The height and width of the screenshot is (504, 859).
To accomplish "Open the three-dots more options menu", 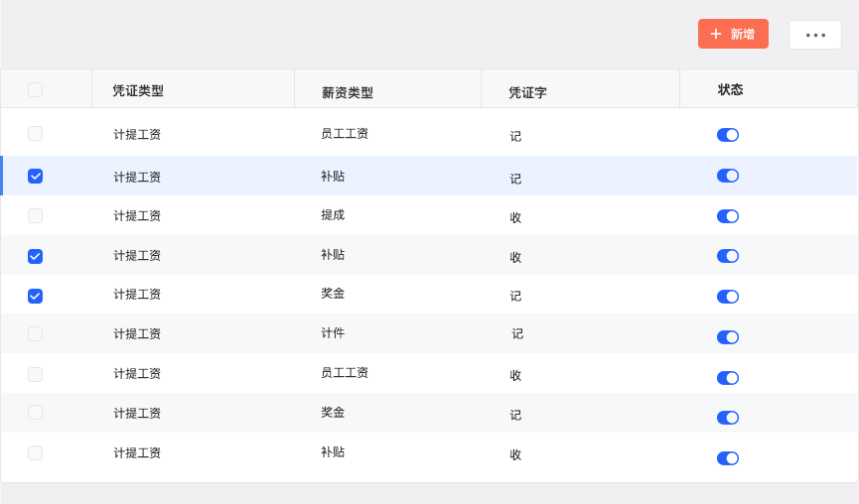I will pos(815,35).
